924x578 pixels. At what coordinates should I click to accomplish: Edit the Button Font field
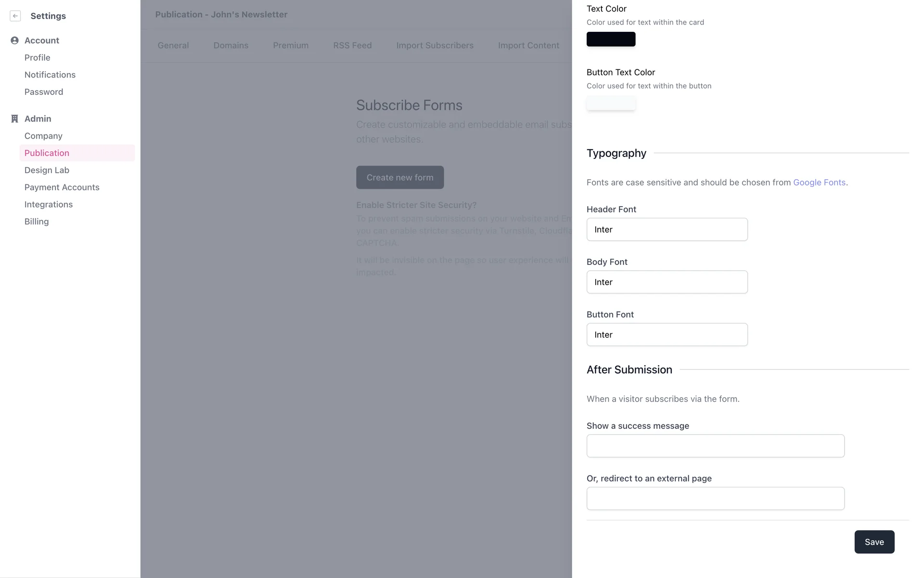pos(667,334)
